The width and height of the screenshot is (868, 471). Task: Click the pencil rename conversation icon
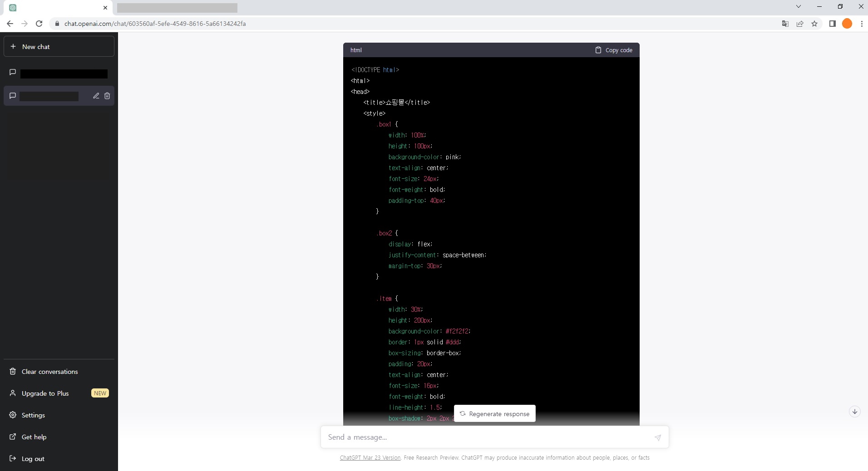96,96
